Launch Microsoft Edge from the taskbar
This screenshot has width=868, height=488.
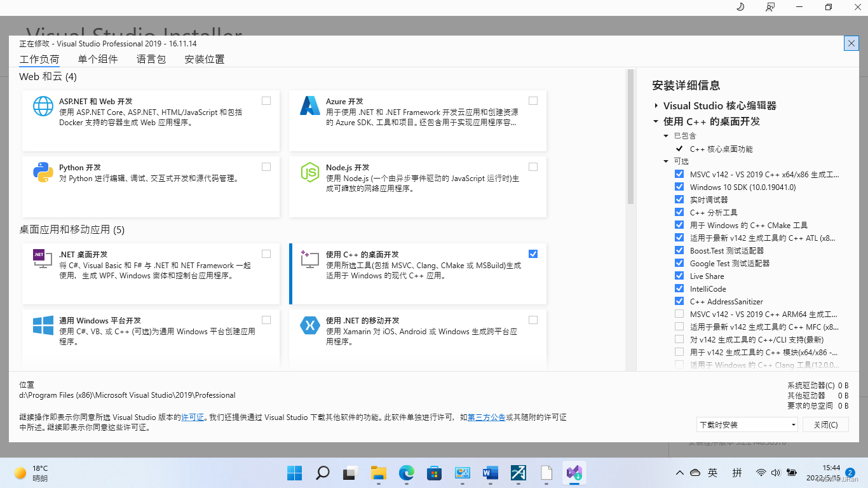(x=407, y=473)
